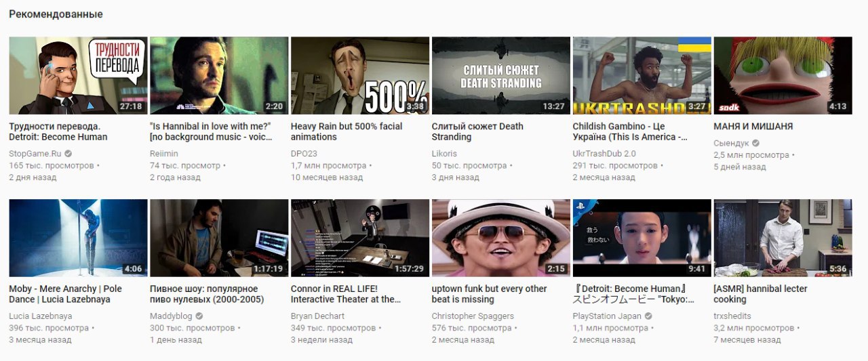Open the Connor in REAL LIFE thumbnail
Screen dimensions: 868x361
[x=360, y=238]
